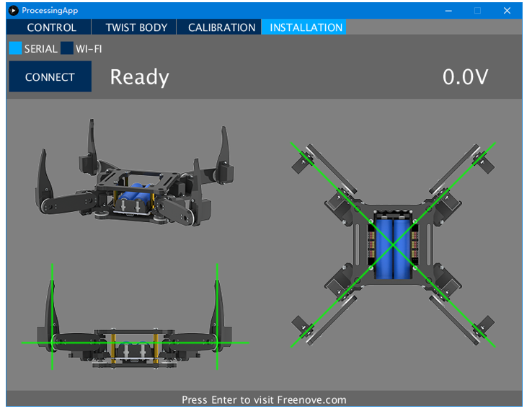Close the ProcessingApp window
The height and width of the screenshot is (411, 532).
(507, 11)
